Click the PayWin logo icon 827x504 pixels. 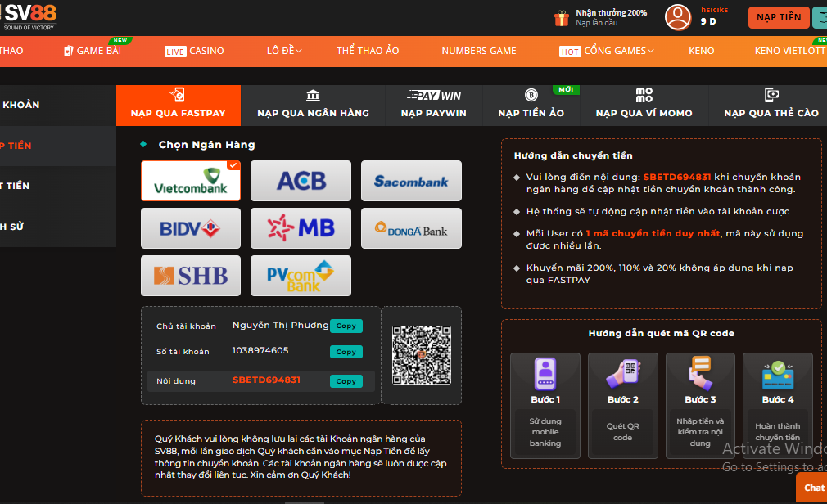433,96
